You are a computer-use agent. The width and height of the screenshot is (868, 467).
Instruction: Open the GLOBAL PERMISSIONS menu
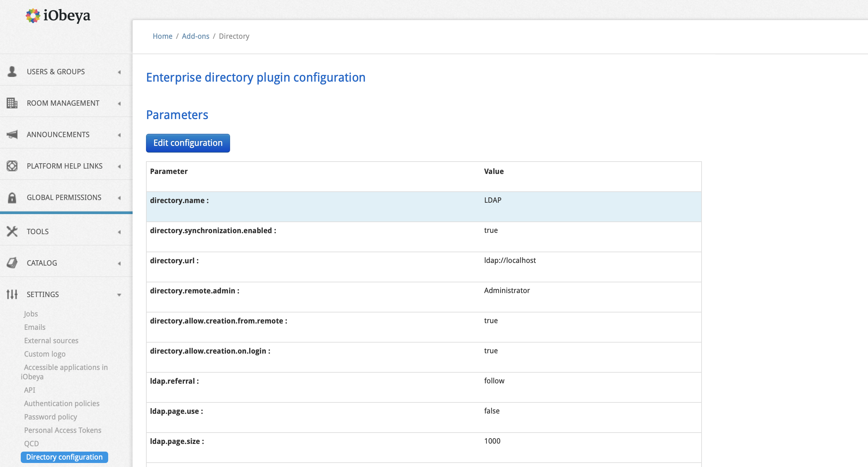pyautogui.click(x=64, y=198)
